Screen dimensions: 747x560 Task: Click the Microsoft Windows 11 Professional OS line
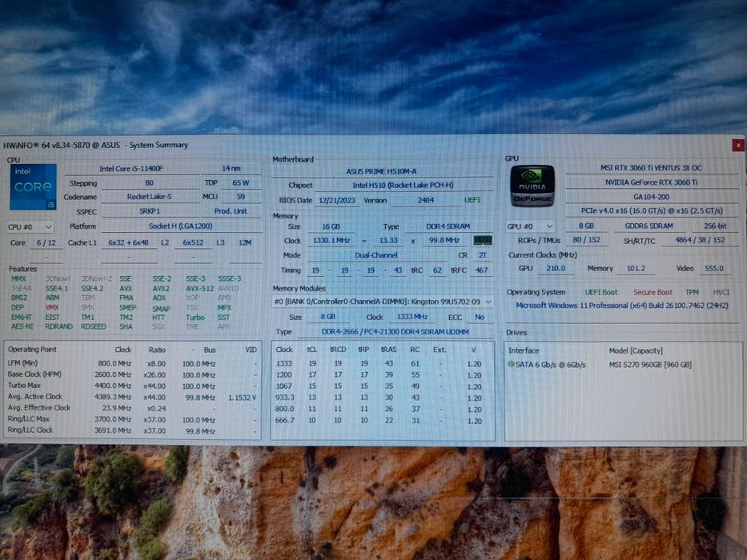[x=622, y=306]
